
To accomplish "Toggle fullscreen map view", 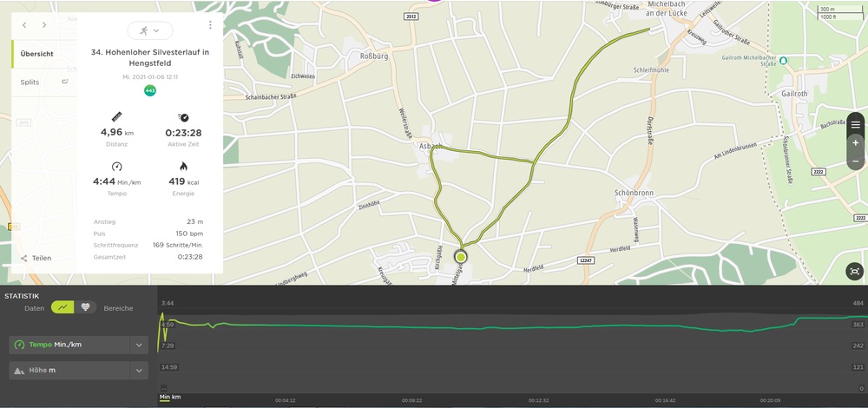I will [x=855, y=272].
